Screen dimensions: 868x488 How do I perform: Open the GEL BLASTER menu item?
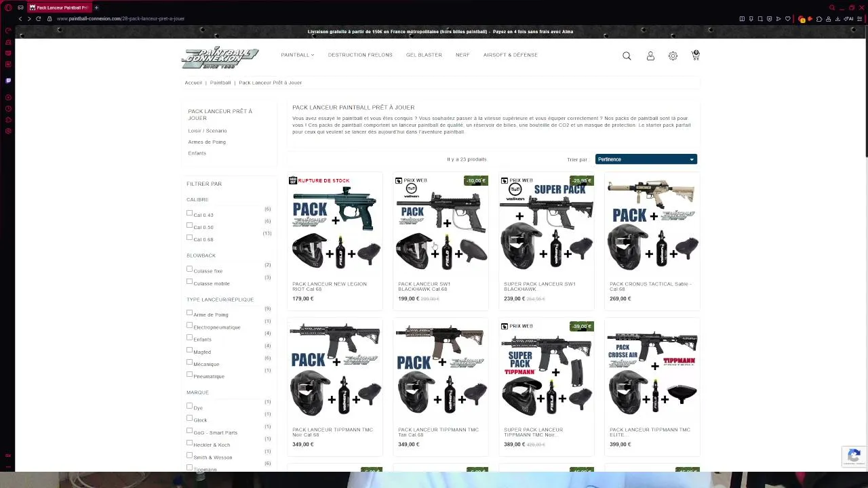tap(424, 55)
